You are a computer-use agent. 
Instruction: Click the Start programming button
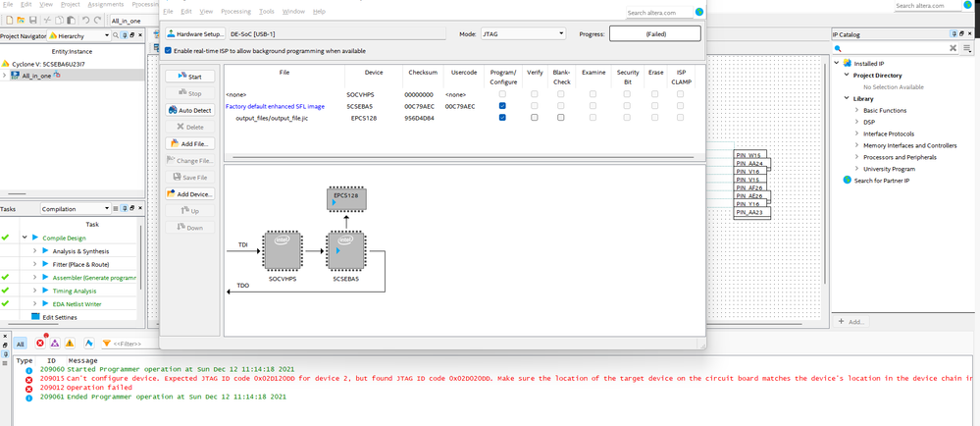tap(190, 77)
